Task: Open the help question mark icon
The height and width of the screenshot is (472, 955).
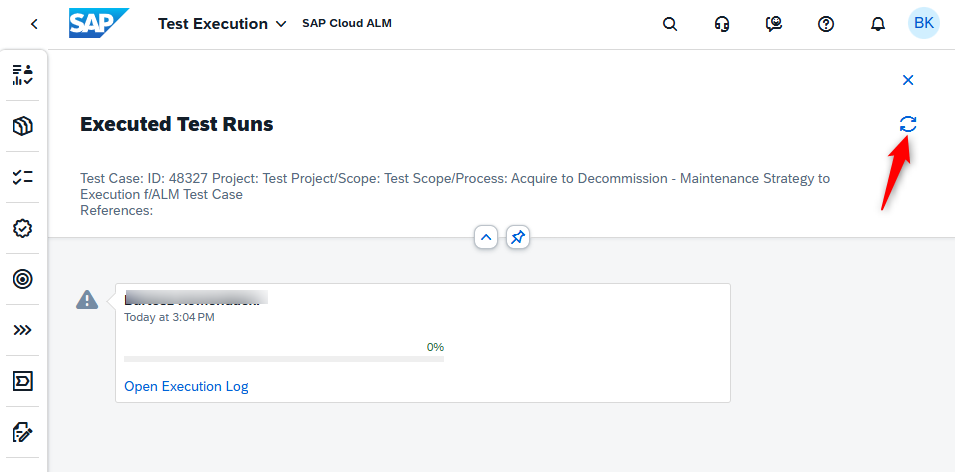Action: tap(825, 24)
